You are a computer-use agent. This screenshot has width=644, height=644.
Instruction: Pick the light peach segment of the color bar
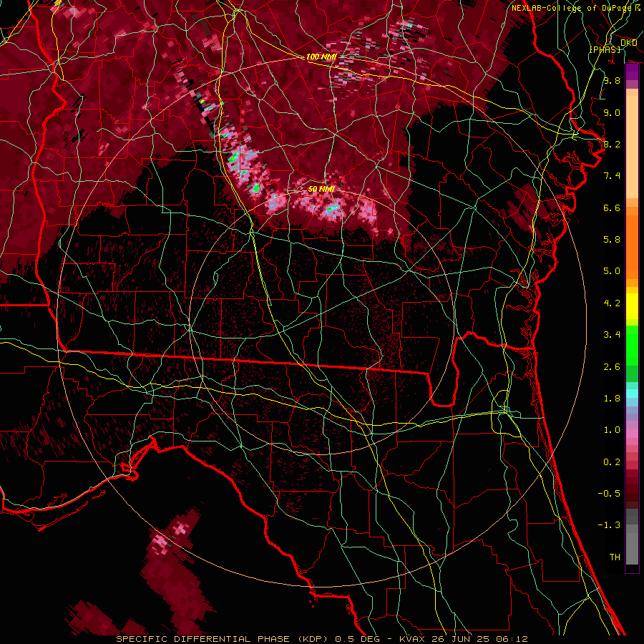[632, 147]
